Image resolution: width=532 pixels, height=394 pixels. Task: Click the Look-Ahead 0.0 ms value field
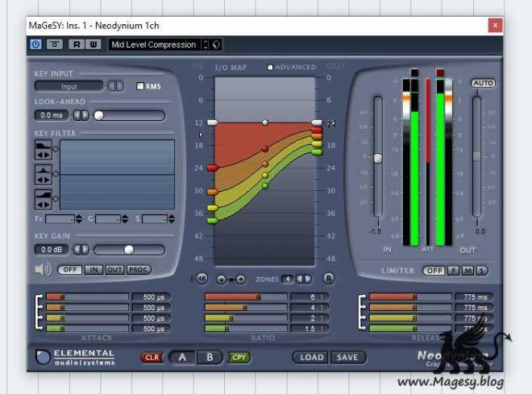click(52, 115)
